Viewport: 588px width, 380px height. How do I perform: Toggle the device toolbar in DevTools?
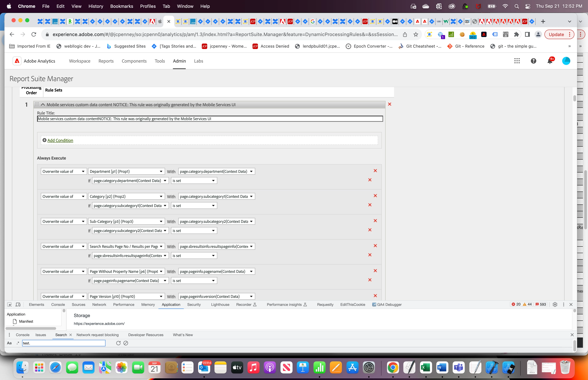[x=18, y=304]
